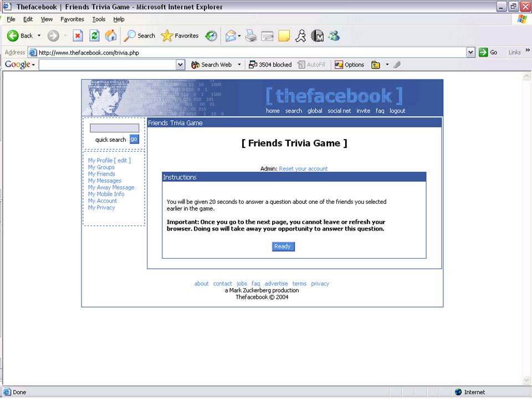The width and height of the screenshot is (532, 399).
Task: Click the Google toolbar up-folder icon
Action: coord(376,64)
